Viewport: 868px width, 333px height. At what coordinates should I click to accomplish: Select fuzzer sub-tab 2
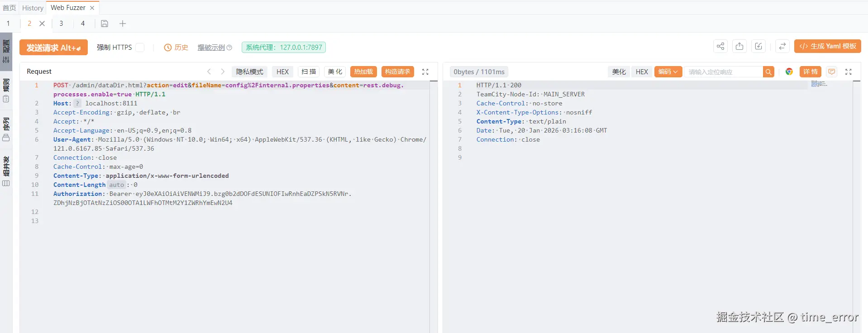point(29,24)
